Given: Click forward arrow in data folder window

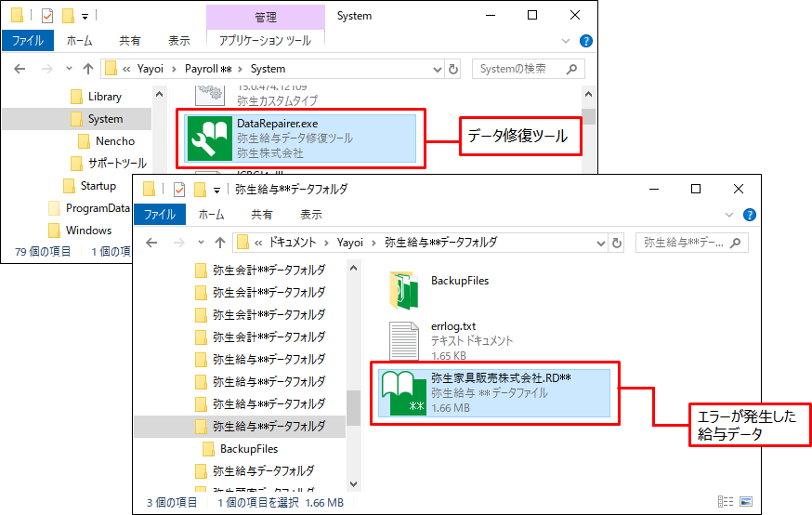Looking at the screenshot, I should pyautogui.click(x=179, y=243).
